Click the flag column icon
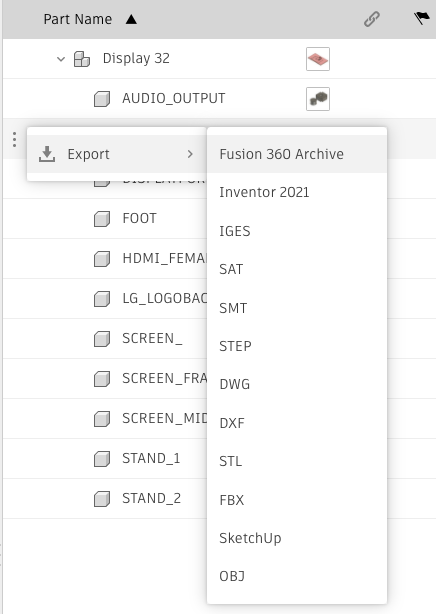 (421, 18)
